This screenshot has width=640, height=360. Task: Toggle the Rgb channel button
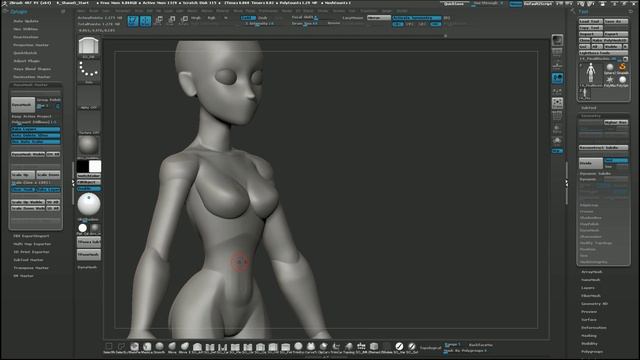(x=211, y=18)
